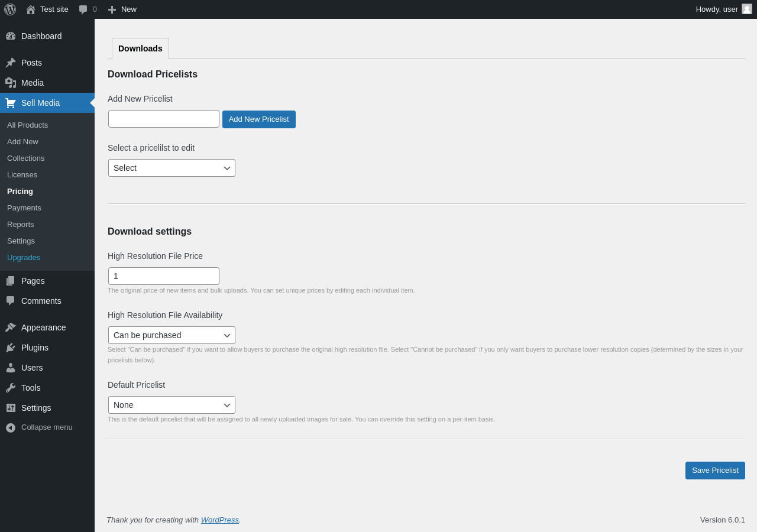Open the High Resolution File Availability dropdown
The width and height of the screenshot is (757, 532).
[172, 335]
